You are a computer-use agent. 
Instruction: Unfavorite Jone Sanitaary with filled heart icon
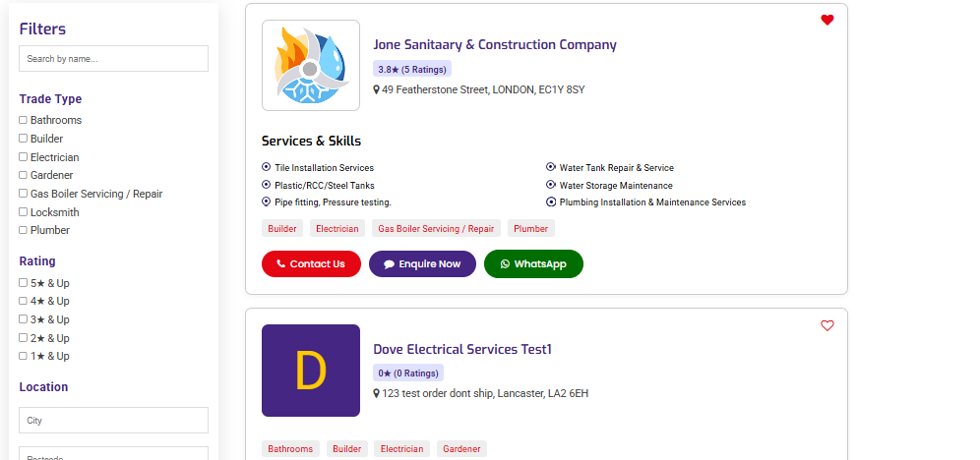tap(827, 20)
